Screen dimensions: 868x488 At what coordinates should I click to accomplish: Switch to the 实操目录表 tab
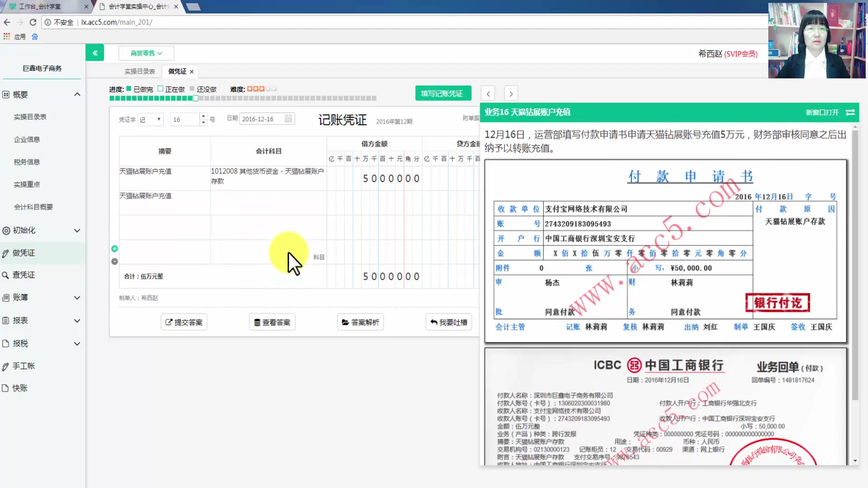[x=139, y=71]
